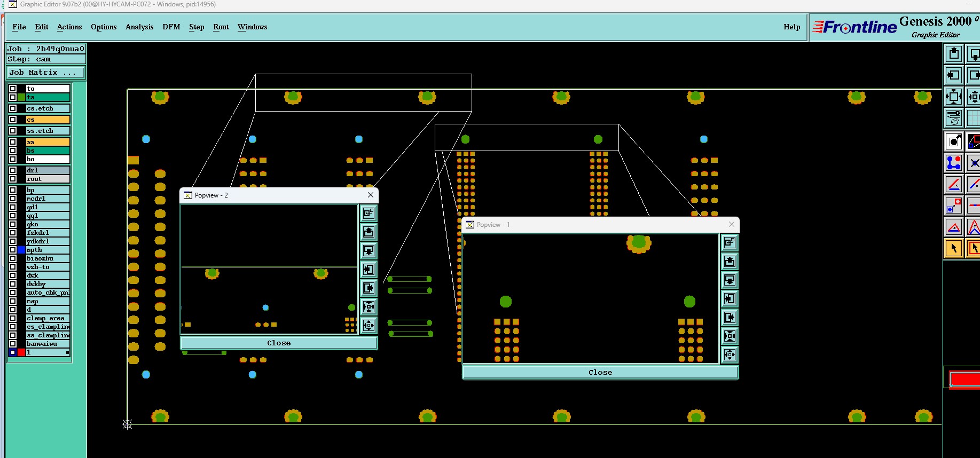Click pan down in Popview-1

point(730,280)
